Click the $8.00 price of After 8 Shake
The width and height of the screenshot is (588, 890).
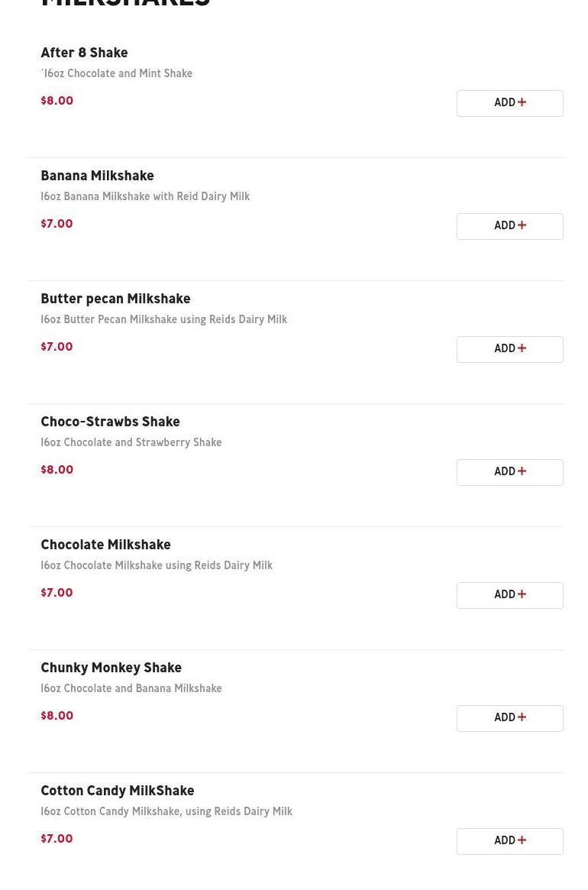(x=57, y=101)
